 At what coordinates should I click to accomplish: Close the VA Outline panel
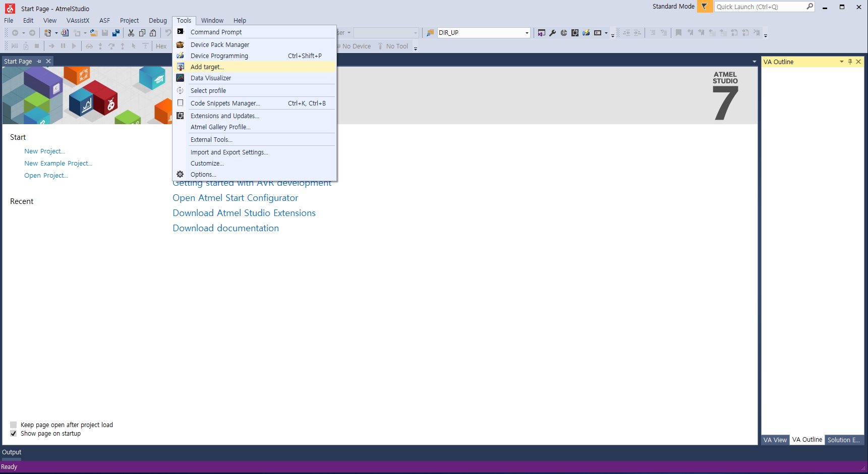tap(858, 62)
